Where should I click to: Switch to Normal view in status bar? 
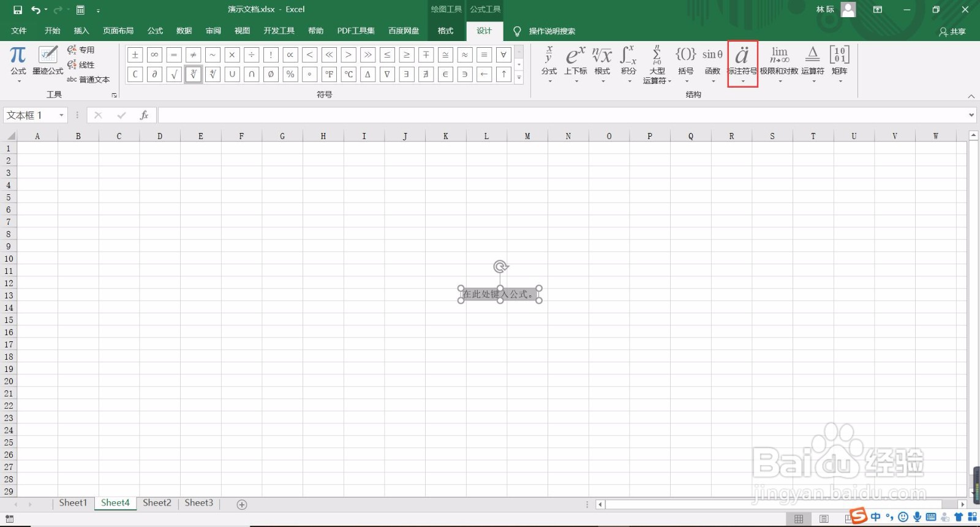(798, 519)
